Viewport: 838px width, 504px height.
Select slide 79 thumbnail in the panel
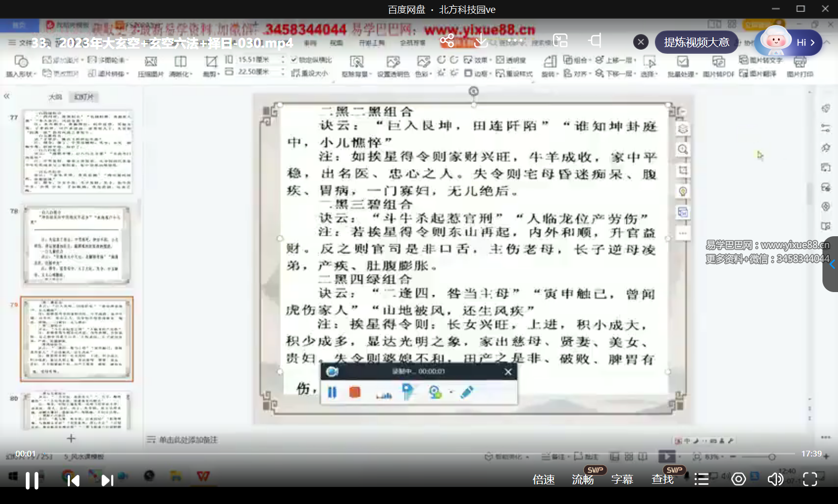[x=77, y=339]
